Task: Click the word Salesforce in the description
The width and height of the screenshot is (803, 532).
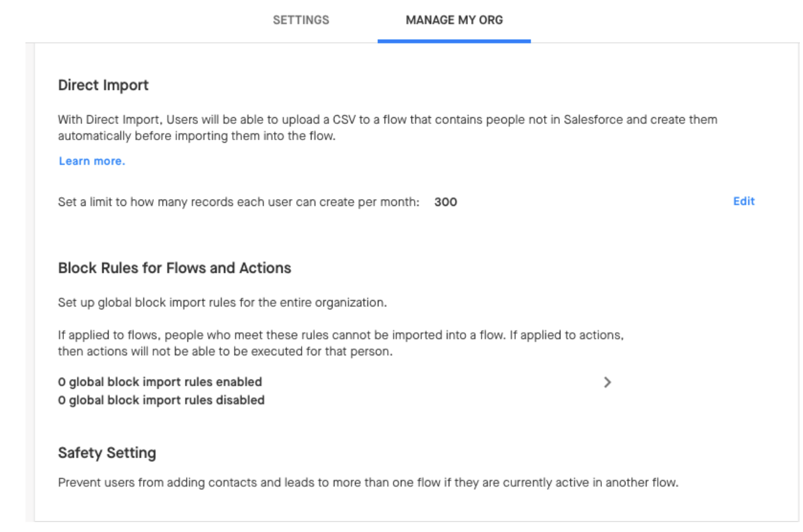Action: [593, 120]
